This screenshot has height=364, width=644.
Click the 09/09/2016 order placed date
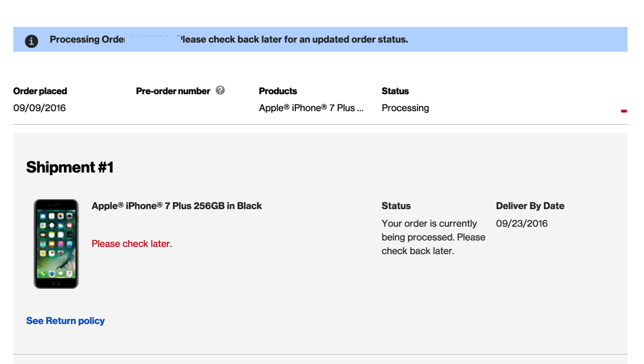(x=39, y=108)
